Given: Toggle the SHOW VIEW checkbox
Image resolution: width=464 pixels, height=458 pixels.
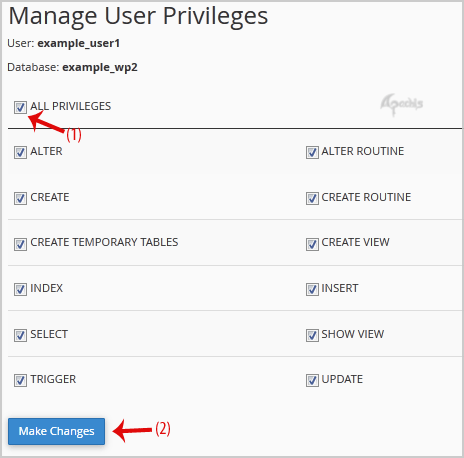Looking at the screenshot, I should [312, 335].
